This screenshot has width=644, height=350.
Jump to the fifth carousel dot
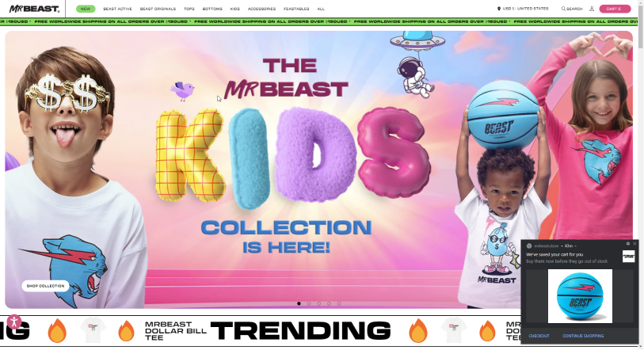click(339, 304)
